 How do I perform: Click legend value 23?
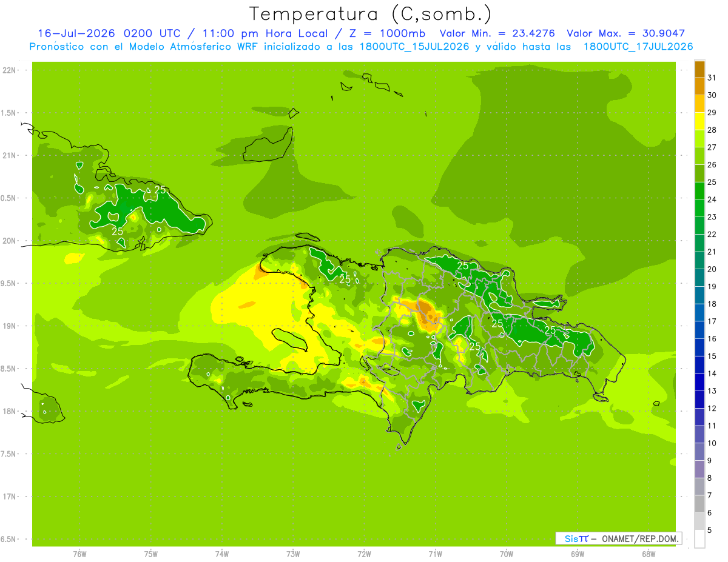click(712, 217)
